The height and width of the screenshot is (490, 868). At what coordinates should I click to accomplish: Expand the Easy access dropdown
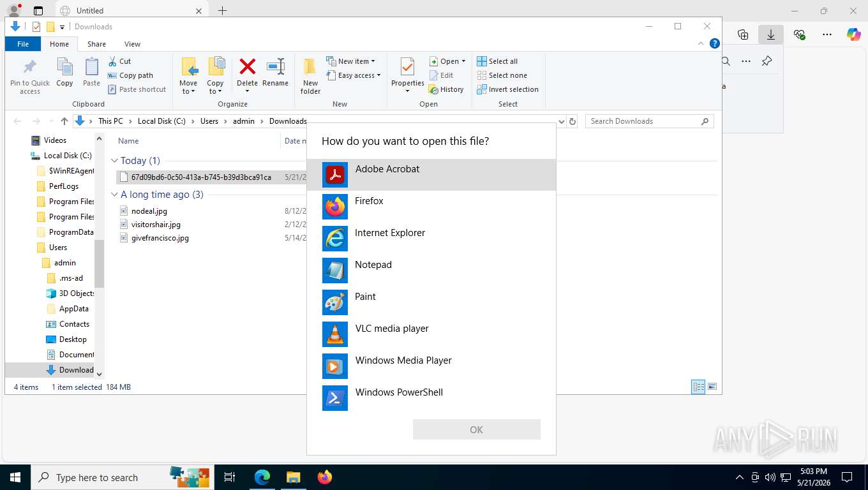(354, 75)
